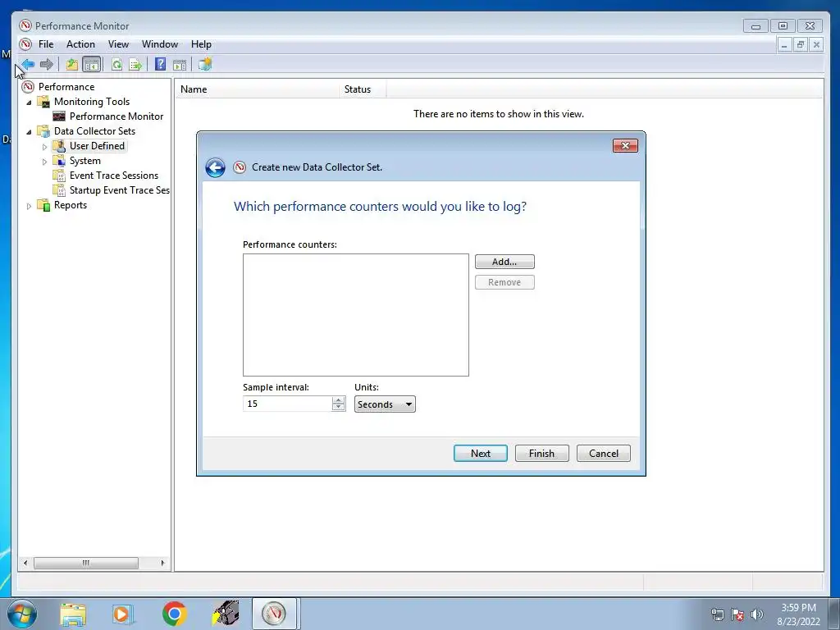Open the Action menu
The image size is (840, 630).
pos(80,44)
